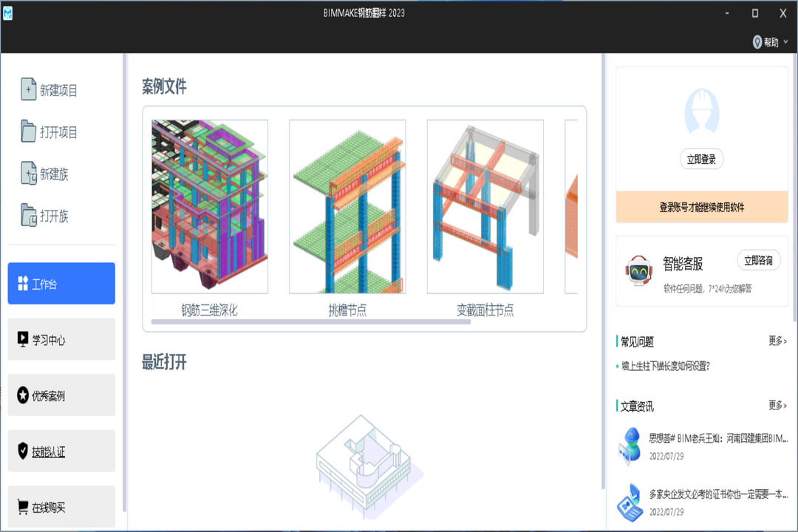Click the 立即咨询 customer service button
This screenshot has width=798, height=532.
758,260
